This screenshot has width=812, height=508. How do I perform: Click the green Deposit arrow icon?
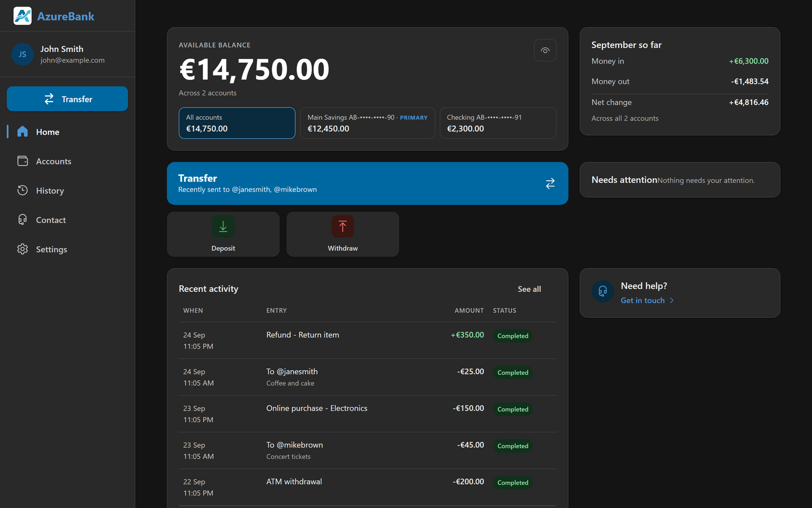coord(223,227)
